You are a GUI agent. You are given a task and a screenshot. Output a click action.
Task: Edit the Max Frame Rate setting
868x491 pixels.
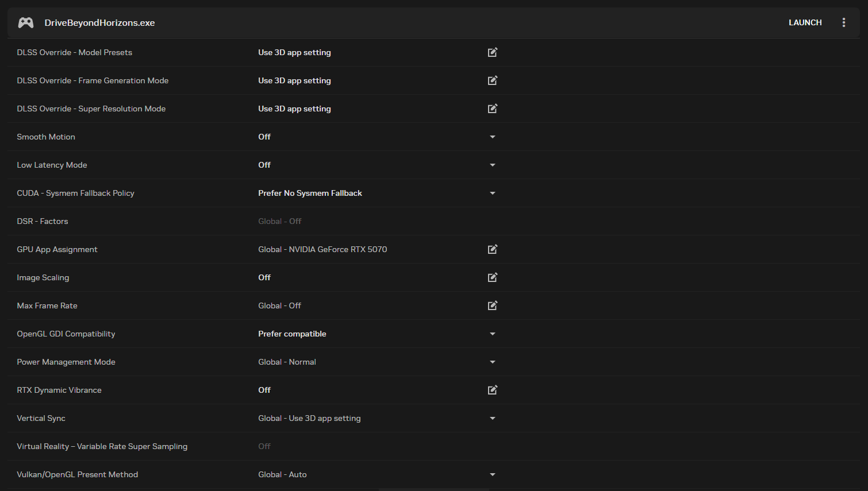tap(493, 306)
